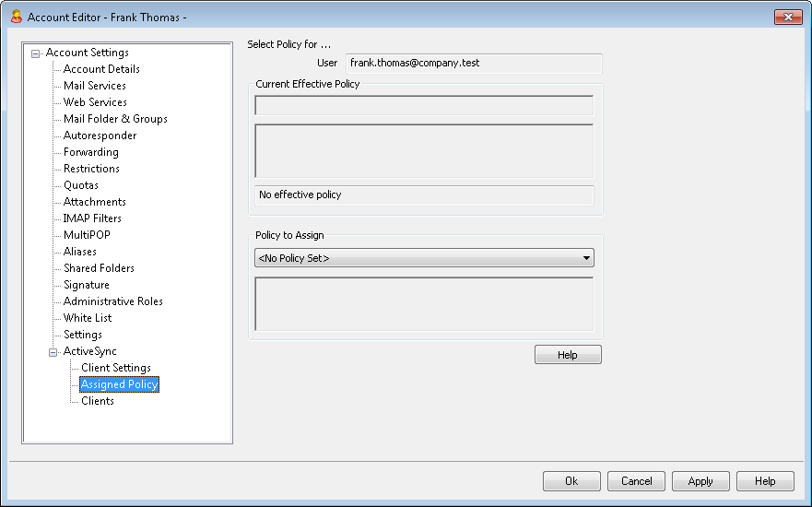Select Shared Folders in the tree
The height and width of the screenshot is (507, 812).
coord(99,267)
